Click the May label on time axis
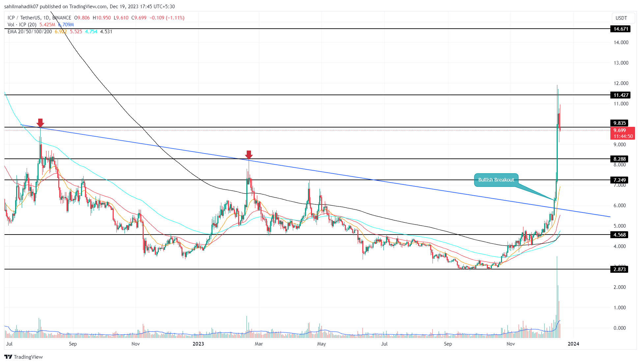Image resolution: width=641 pixels, height=364 pixels. click(321, 344)
